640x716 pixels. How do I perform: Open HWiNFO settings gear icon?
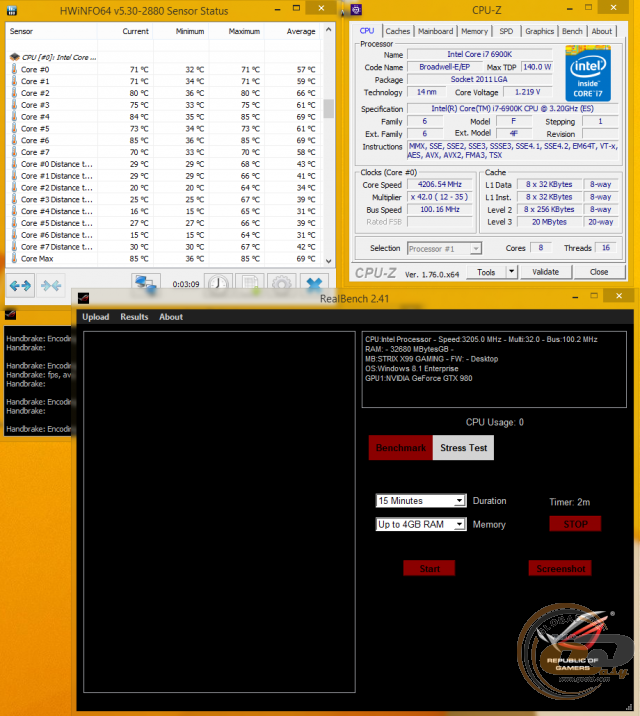click(282, 283)
